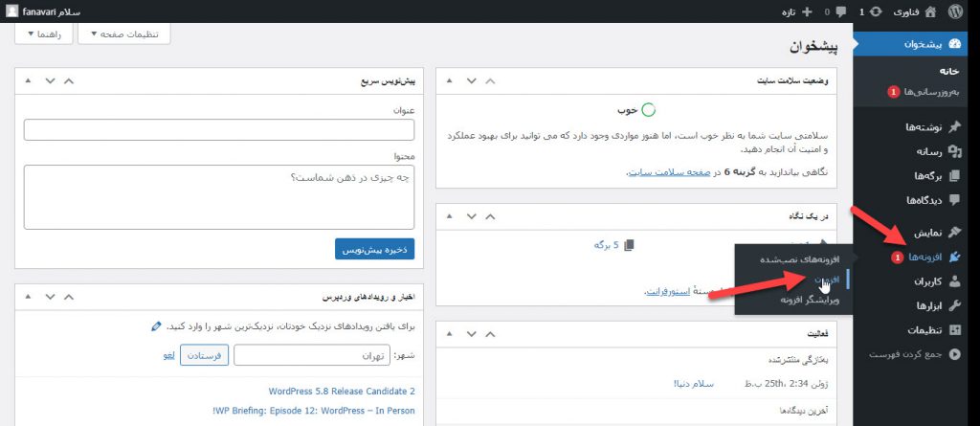Click the media icon beside رسانه
Screen dimensions: 980x426
954,151
